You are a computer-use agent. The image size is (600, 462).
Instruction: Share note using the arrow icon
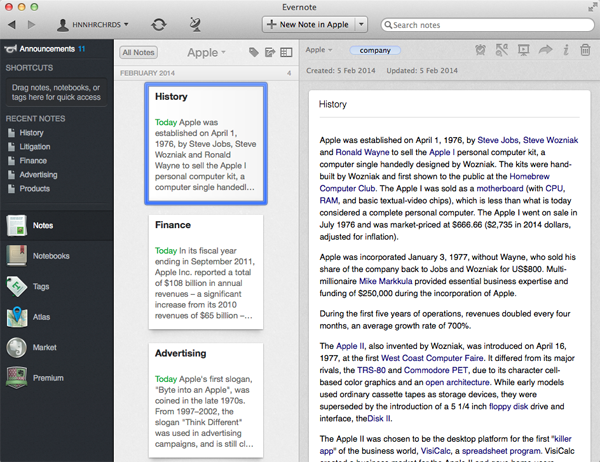(545, 49)
